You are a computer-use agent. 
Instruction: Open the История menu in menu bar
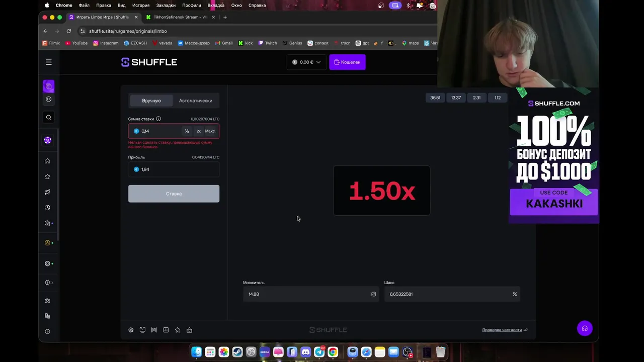[141, 5]
